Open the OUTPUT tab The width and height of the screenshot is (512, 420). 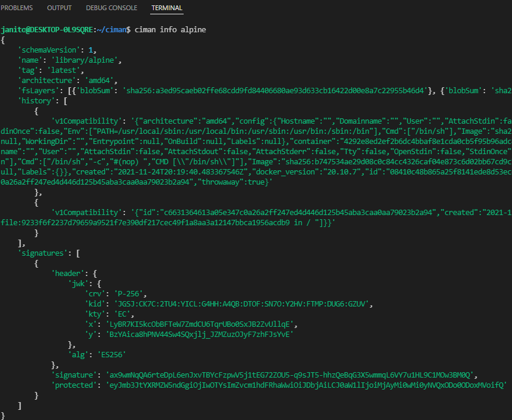(x=59, y=8)
